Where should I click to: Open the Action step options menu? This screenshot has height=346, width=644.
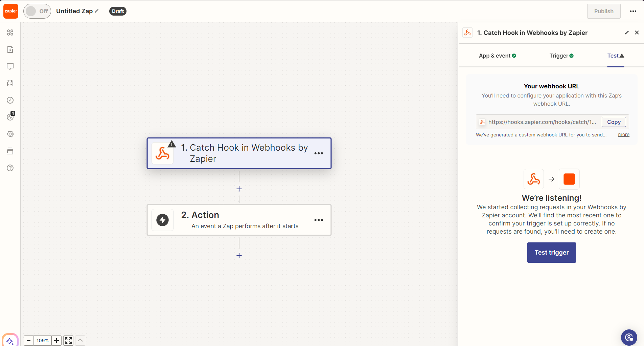pyautogui.click(x=319, y=220)
